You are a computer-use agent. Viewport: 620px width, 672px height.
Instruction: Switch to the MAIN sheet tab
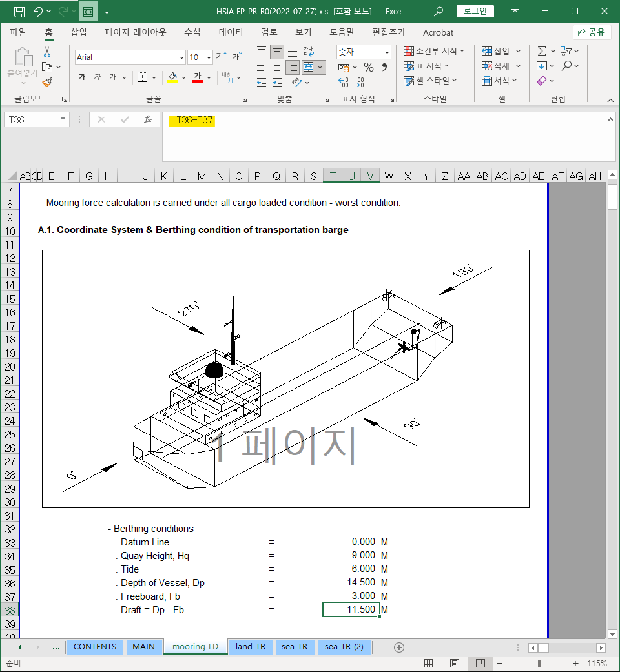(x=143, y=647)
